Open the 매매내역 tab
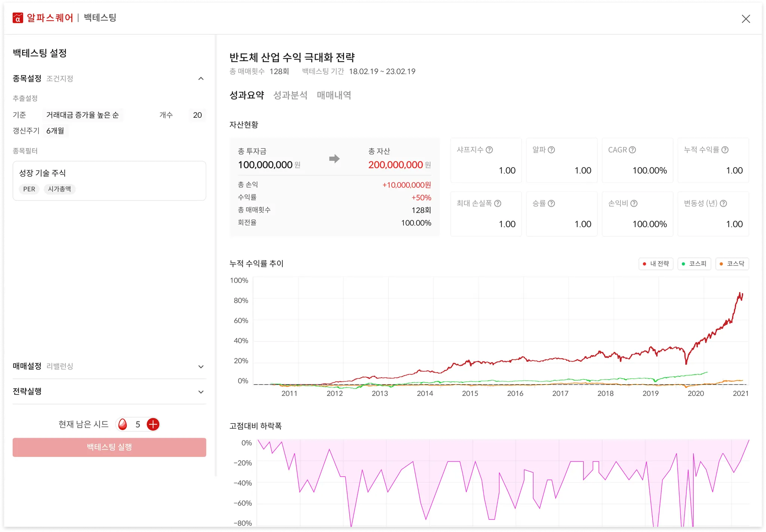 pos(334,95)
